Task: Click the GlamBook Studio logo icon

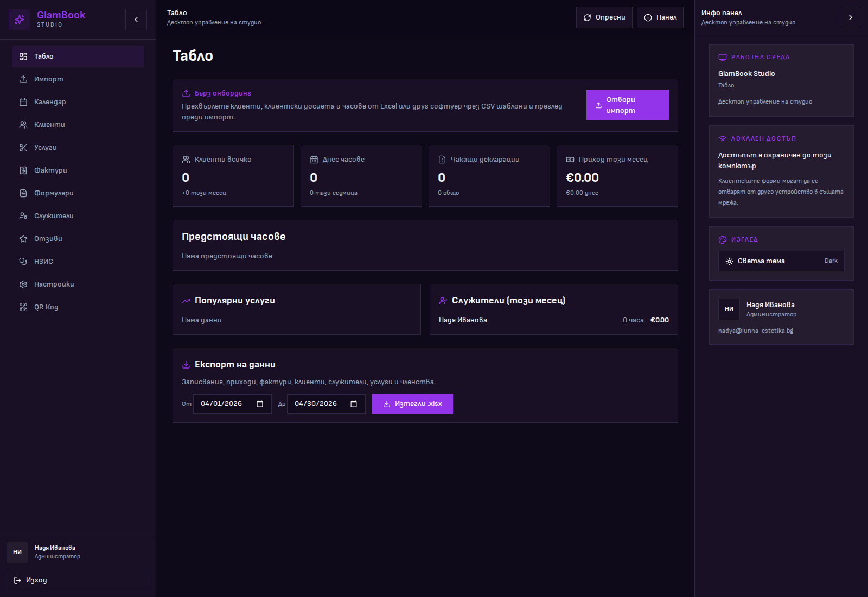Action: pyautogui.click(x=20, y=20)
